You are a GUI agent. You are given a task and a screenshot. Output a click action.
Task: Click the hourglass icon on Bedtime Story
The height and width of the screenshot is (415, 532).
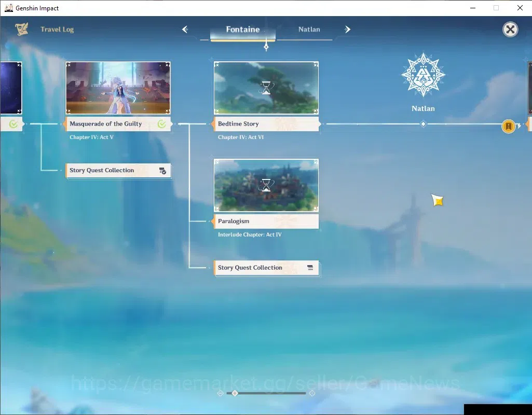click(266, 88)
